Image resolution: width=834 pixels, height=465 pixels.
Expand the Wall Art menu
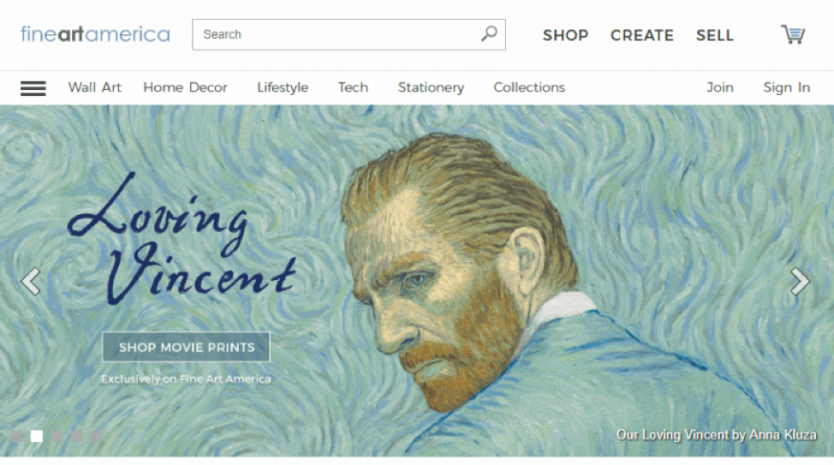[x=95, y=88]
